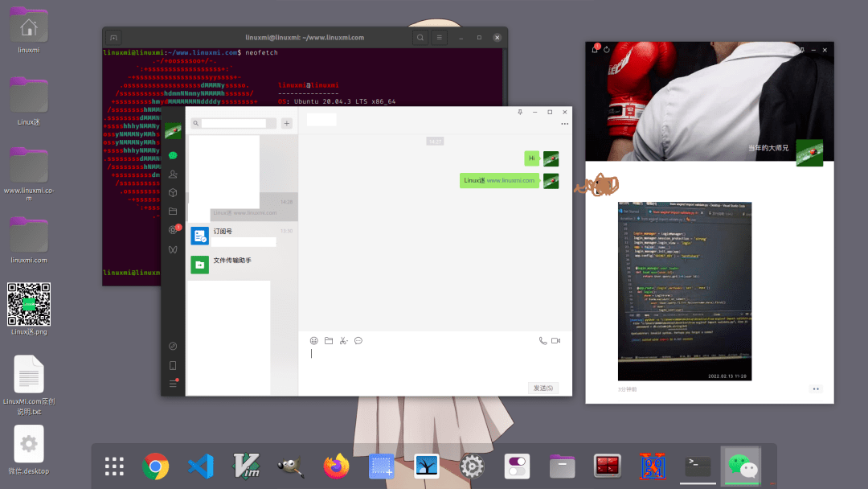Select the Linux迷.png QR code file
The width and height of the screenshot is (868, 489).
29,309
